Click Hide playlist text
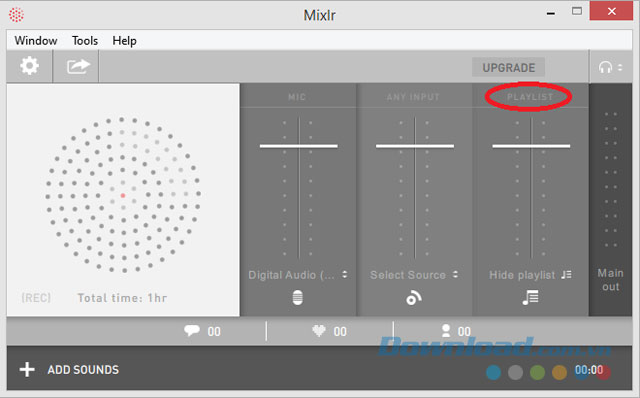This screenshot has height=398, width=640. coord(522,275)
